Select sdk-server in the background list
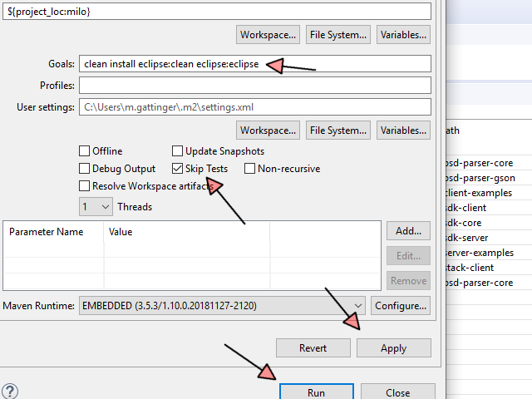This screenshot has width=532, height=399. [x=489, y=238]
